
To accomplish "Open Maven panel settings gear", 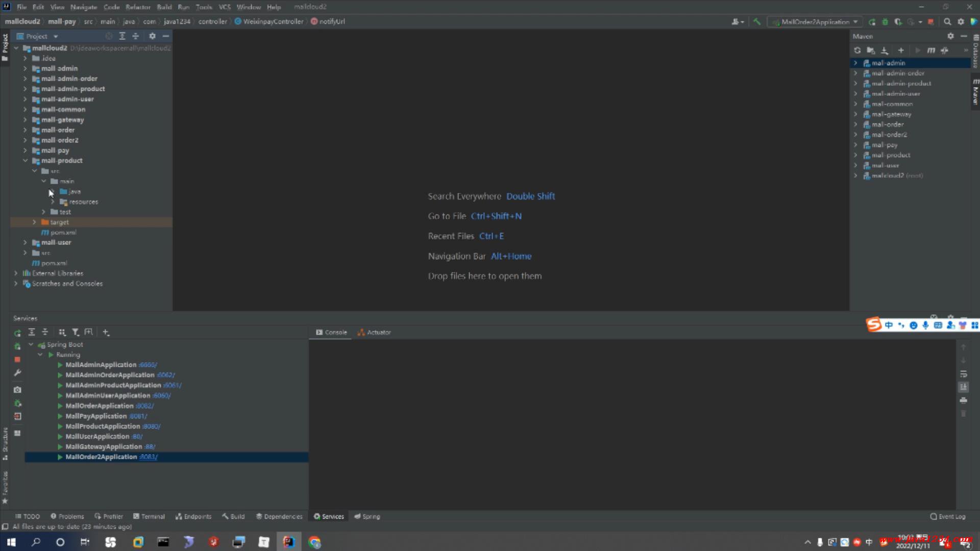I will coord(950,36).
